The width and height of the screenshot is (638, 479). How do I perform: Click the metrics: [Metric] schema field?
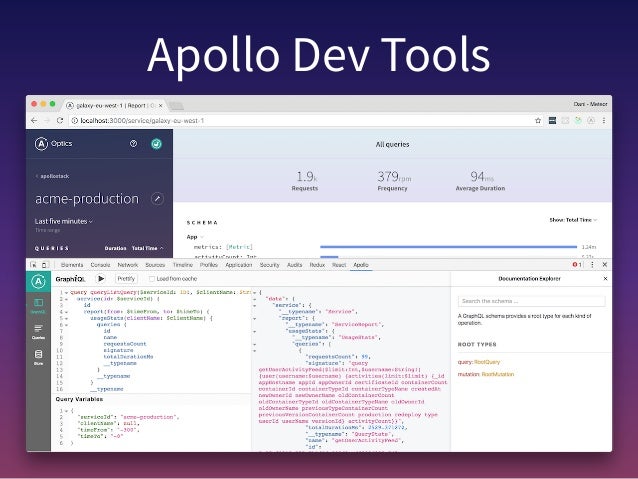223,247
